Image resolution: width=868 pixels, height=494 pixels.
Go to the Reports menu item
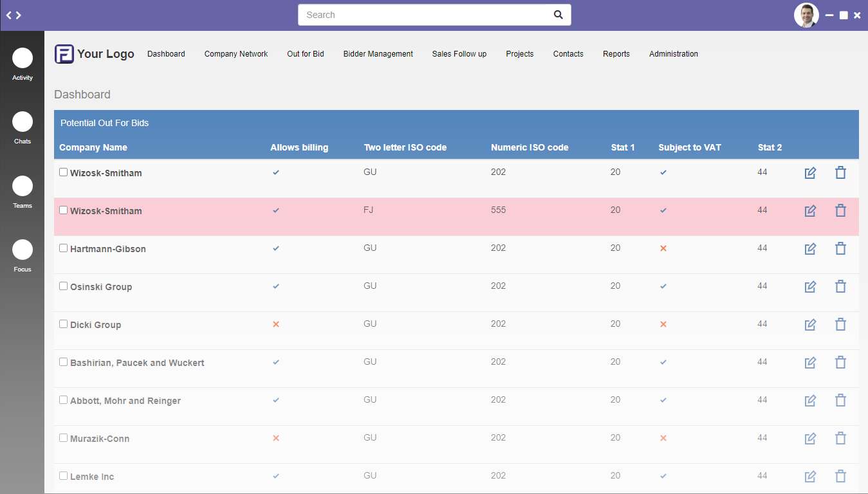[x=616, y=54]
